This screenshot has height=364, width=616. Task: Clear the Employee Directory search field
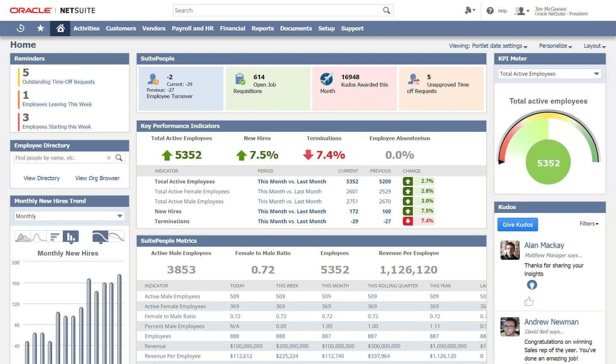tap(109, 158)
